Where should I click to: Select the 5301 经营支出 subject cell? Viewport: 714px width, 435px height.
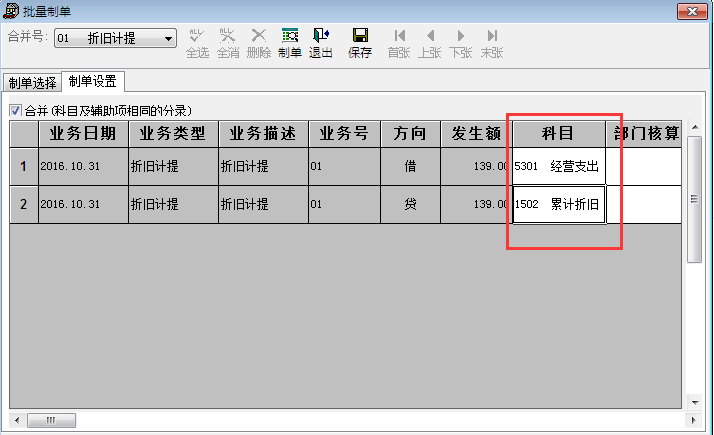click(x=558, y=167)
